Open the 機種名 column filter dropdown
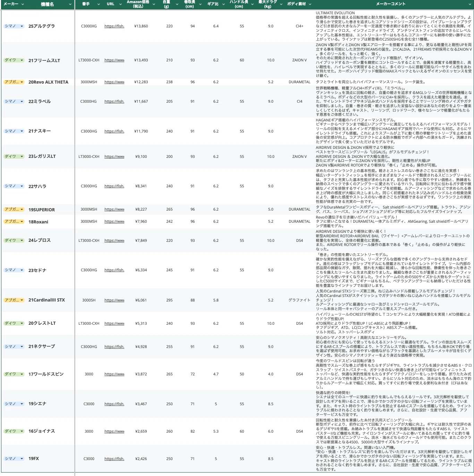Screen dimensions: 474x476 (x=70, y=4)
